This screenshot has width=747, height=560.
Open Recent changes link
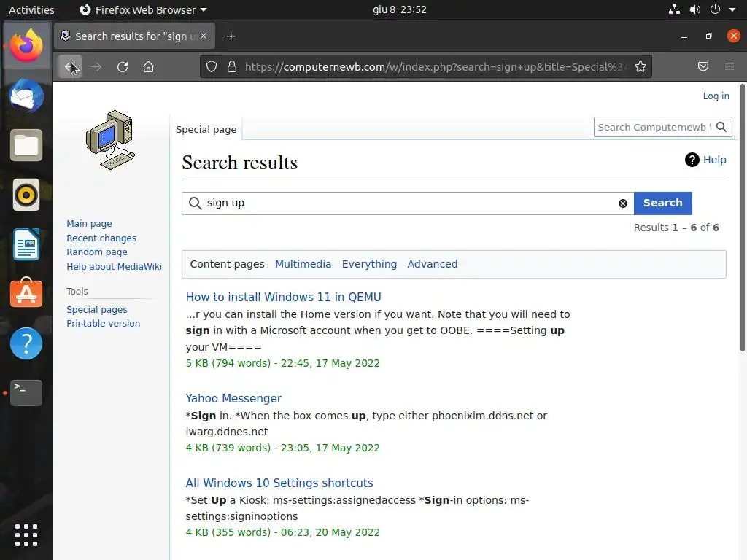point(101,238)
